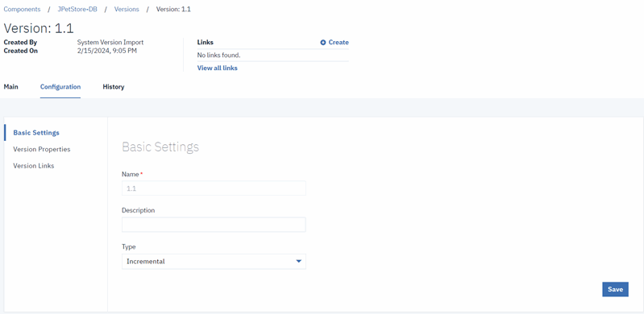
Task: Click the 'Created By' label
Action: [x=20, y=43]
